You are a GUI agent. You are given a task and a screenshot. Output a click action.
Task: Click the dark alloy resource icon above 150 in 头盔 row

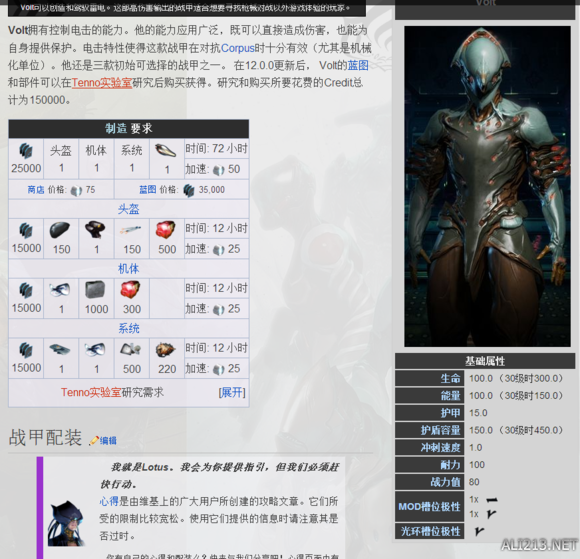(x=60, y=230)
